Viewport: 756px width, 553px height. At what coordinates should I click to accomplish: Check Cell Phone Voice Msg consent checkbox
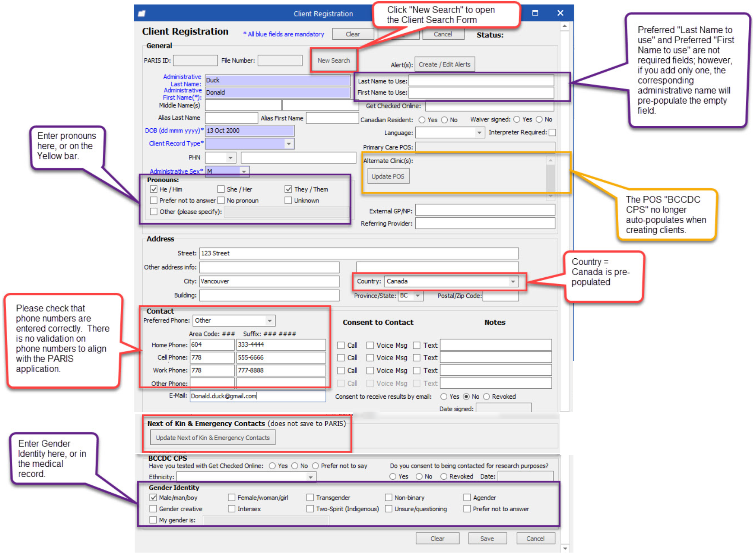click(370, 358)
